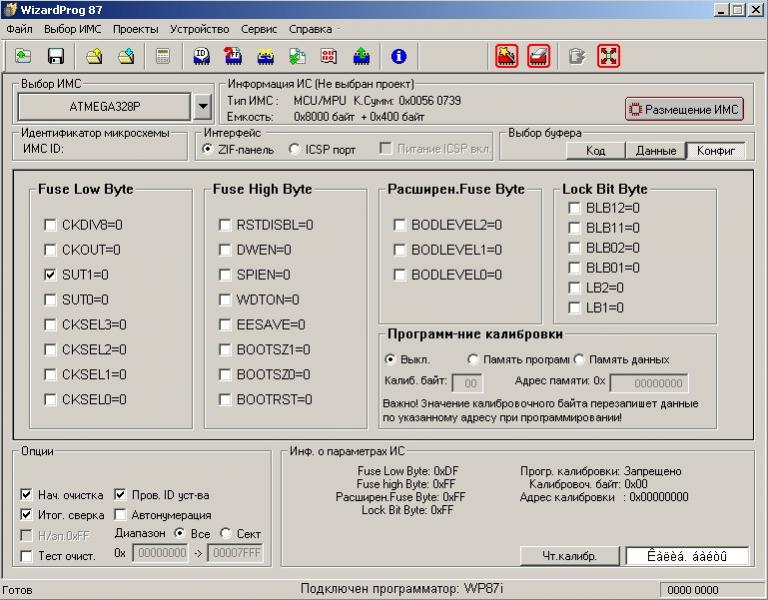This screenshot has height=600, width=768.
Task: Click the save file floppy disk icon
Action: point(56,57)
